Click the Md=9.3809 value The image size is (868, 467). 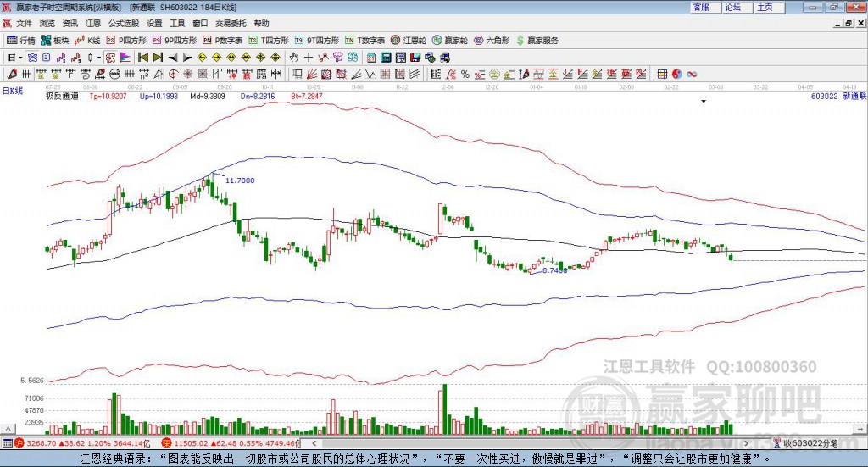[x=208, y=97]
